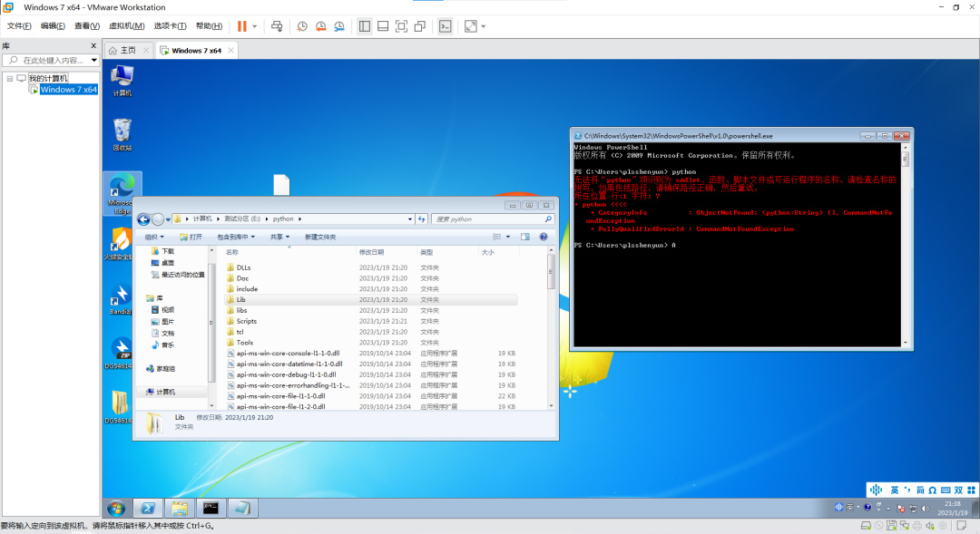Toggle the library sidebar panel view button
Screen dimensions: 980x534
click(x=365, y=26)
